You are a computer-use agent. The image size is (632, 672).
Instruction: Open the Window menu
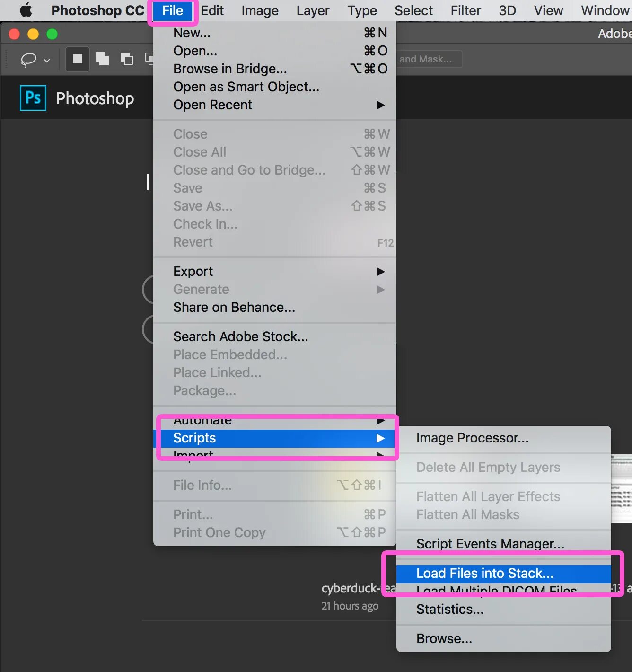point(605,10)
